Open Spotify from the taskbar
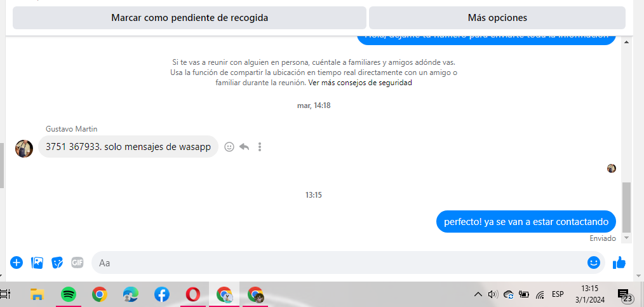This screenshot has height=307, width=644. pos(68,294)
